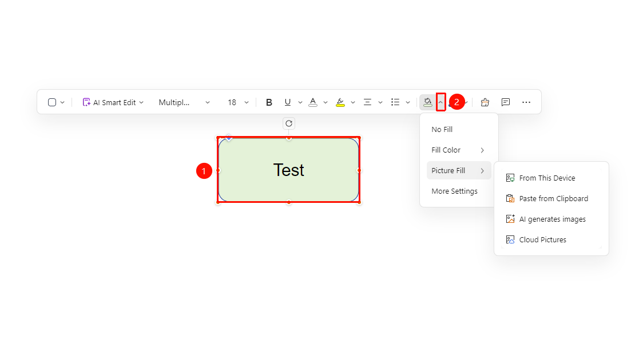Screen dimensions: 643x364
Task: Apply the font color A icon
Action: 313,102
